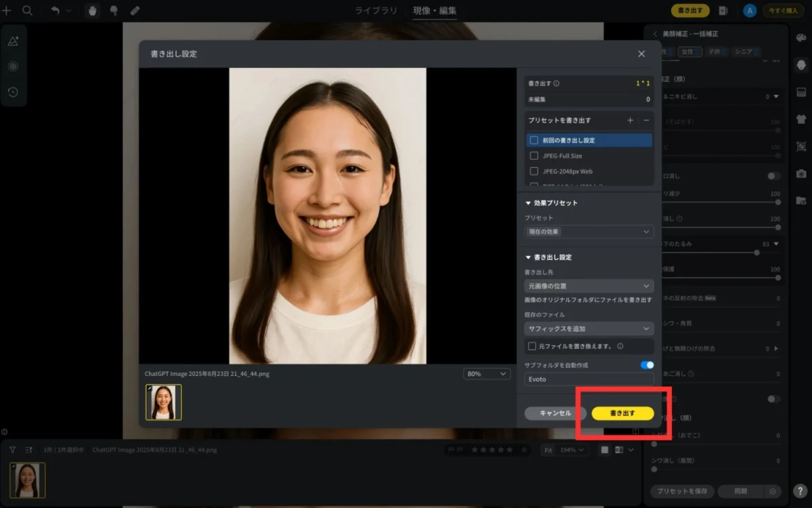This screenshot has width=812, height=508.
Task: Click the star rating in the filmstrip bar
Action: pyautogui.click(x=492, y=450)
